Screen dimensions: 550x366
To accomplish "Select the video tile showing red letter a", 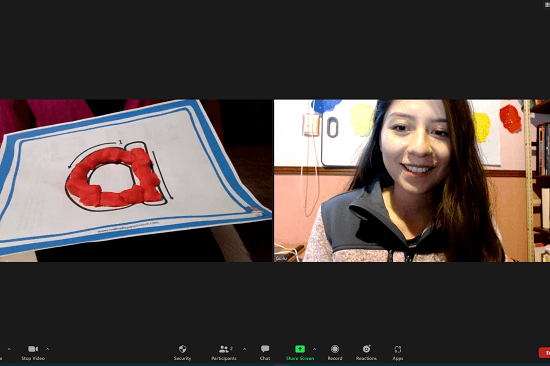I will point(136,181).
